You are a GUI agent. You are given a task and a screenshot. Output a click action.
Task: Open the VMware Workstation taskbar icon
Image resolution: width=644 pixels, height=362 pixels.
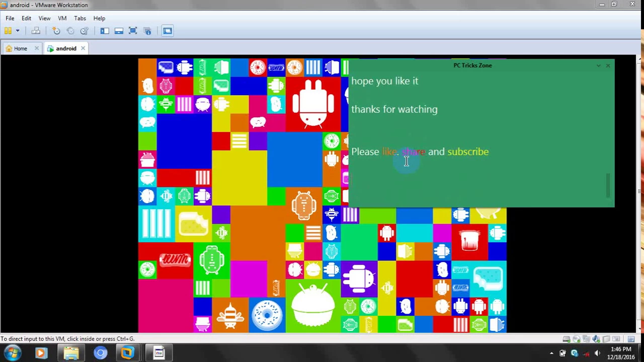pyautogui.click(x=128, y=353)
